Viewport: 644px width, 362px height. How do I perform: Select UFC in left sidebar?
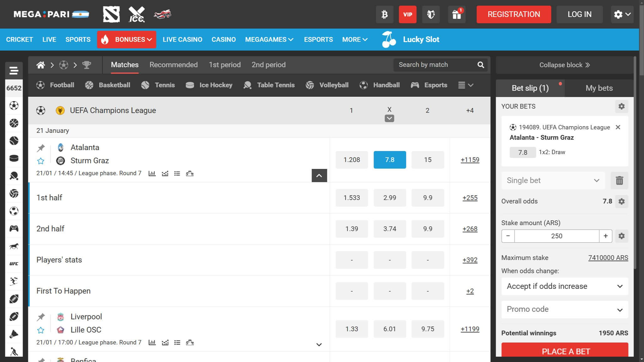point(14,264)
